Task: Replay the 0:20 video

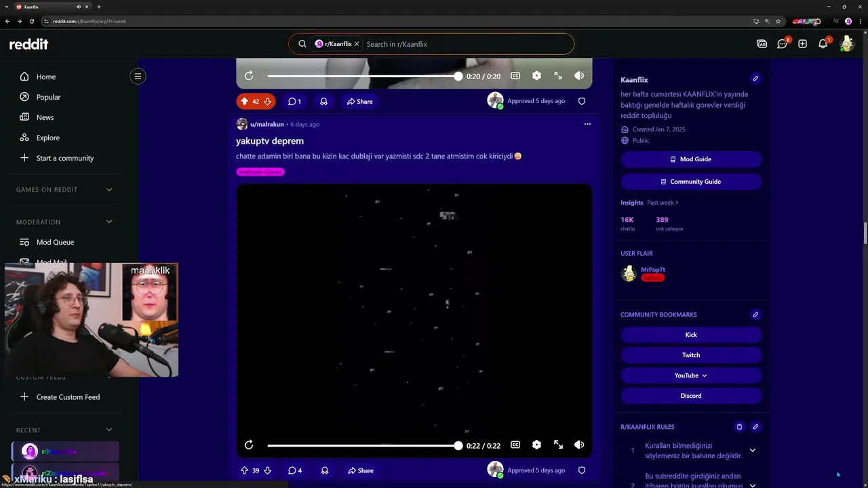Action: pos(249,76)
